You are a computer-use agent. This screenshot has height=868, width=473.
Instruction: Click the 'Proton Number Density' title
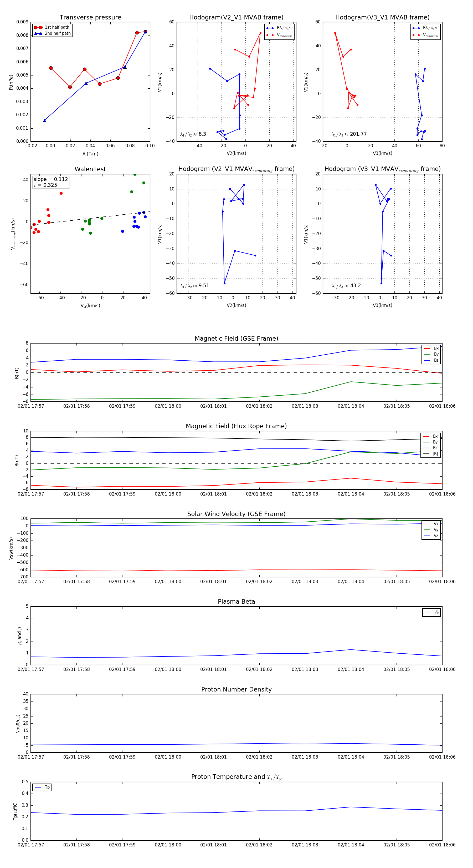[236, 689]
